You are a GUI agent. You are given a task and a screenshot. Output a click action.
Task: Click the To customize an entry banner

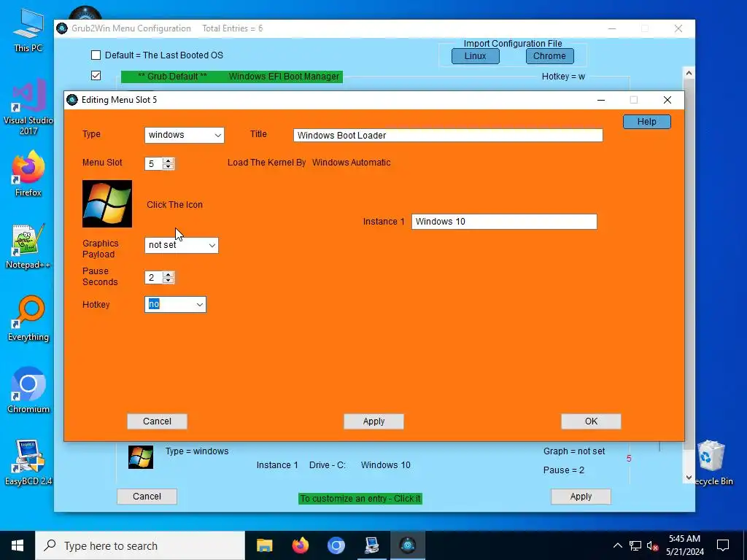point(360,499)
